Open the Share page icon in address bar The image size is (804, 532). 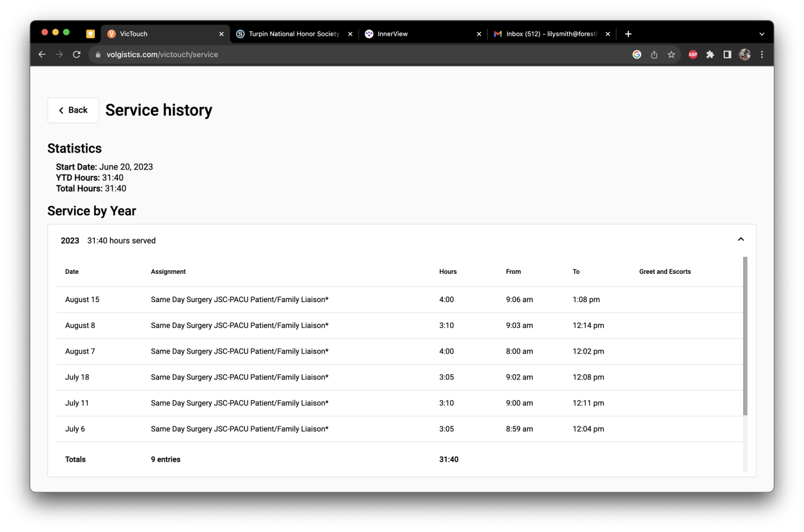click(x=654, y=55)
